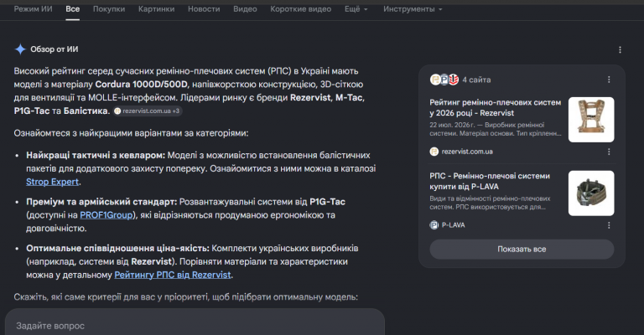The height and width of the screenshot is (335, 644).
Task: Expand the Ещё dropdown menu
Action: coord(356,9)
